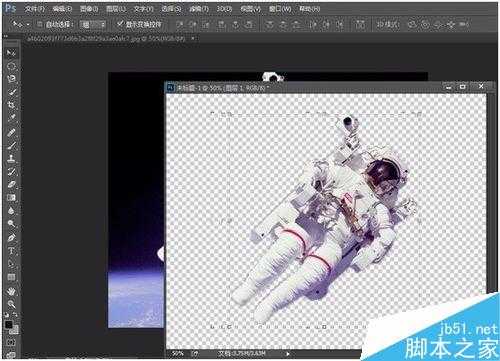
Task: Click the 3D rotate mode icon
Action: [412, 24]
